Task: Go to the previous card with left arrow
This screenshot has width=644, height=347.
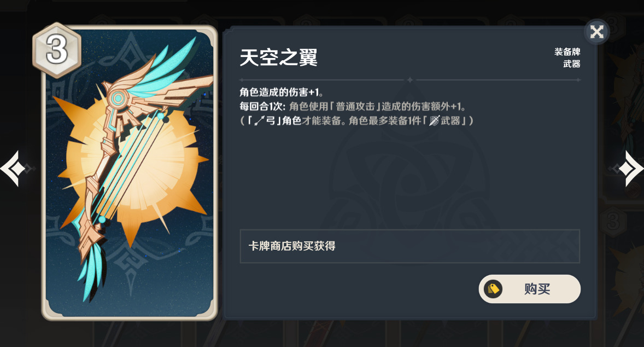Action: (x=14, y=169)
